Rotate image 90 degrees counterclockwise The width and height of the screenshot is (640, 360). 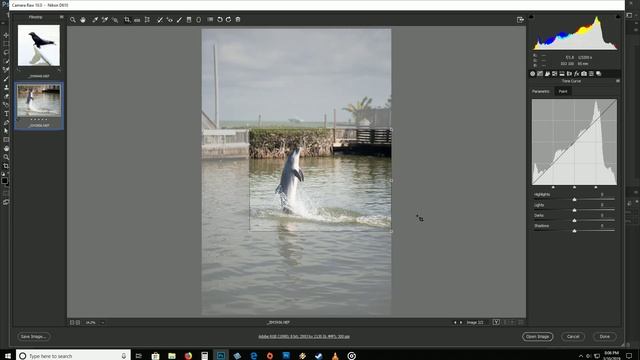pos(220,20)
